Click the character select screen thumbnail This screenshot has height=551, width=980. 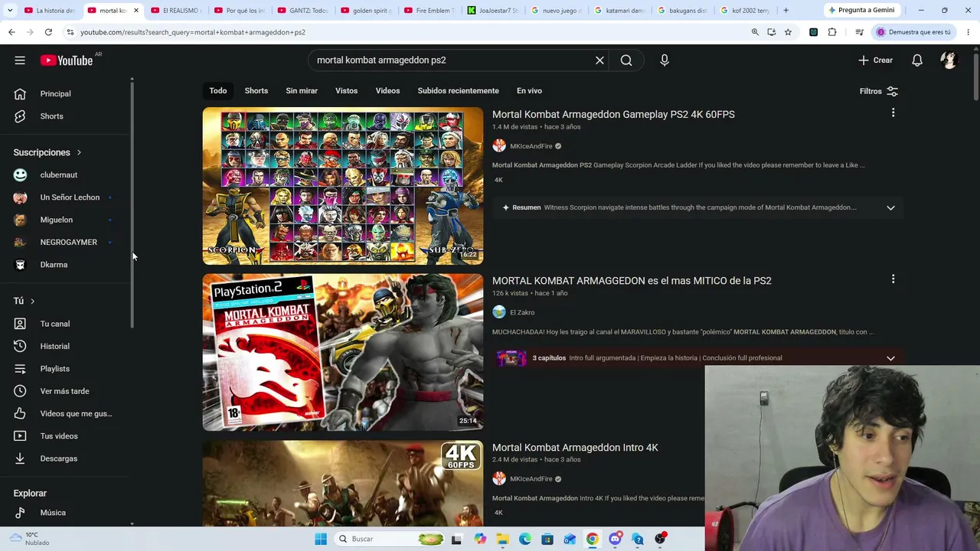pos(343,186)
